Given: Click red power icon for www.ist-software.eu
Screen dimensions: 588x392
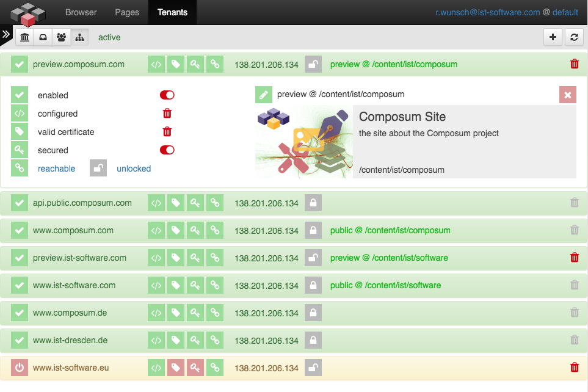Looking at the screenshot, I should pos(20,368).
